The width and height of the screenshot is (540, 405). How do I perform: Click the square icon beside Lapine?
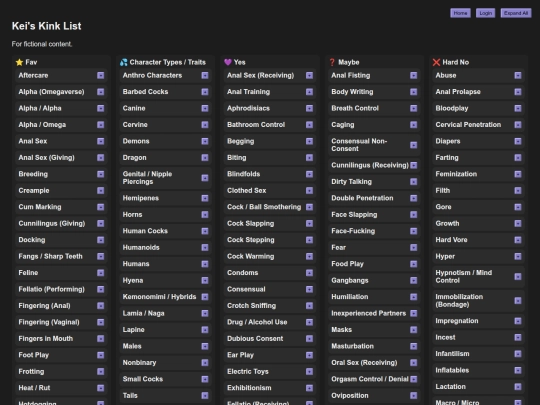205,330
